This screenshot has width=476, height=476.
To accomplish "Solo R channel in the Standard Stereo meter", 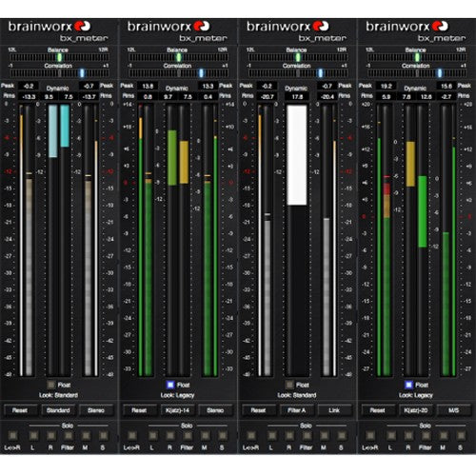I will (51, 435).
